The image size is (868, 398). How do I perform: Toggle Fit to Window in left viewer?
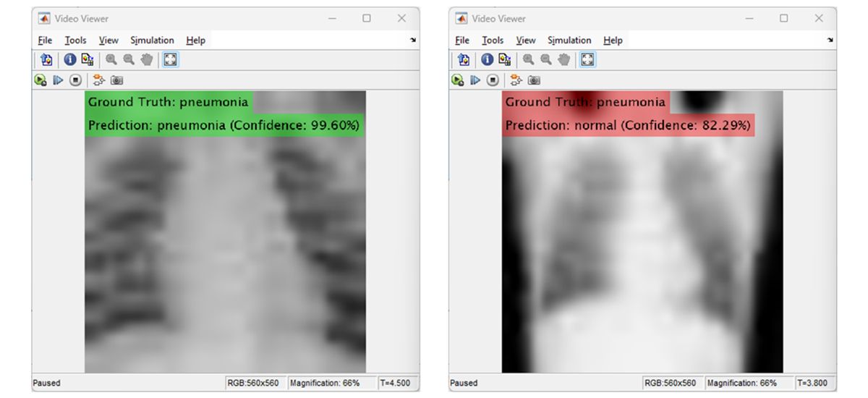point(170,60)
